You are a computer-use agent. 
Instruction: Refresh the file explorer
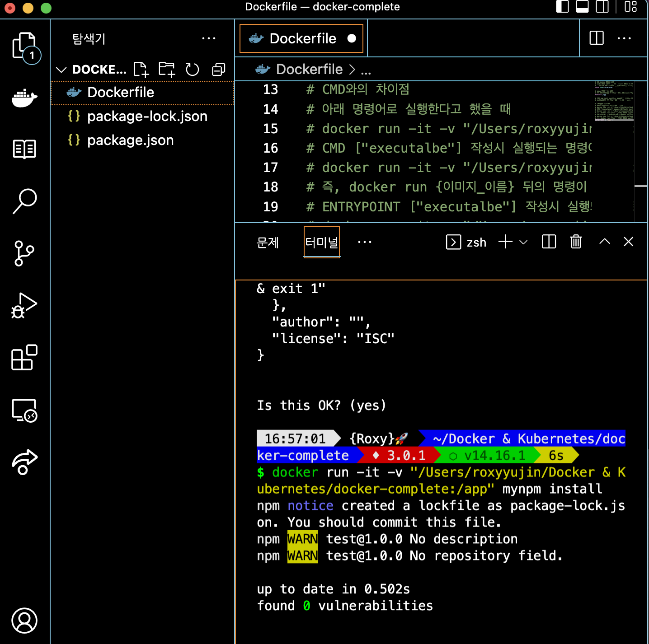click(193, 70)
